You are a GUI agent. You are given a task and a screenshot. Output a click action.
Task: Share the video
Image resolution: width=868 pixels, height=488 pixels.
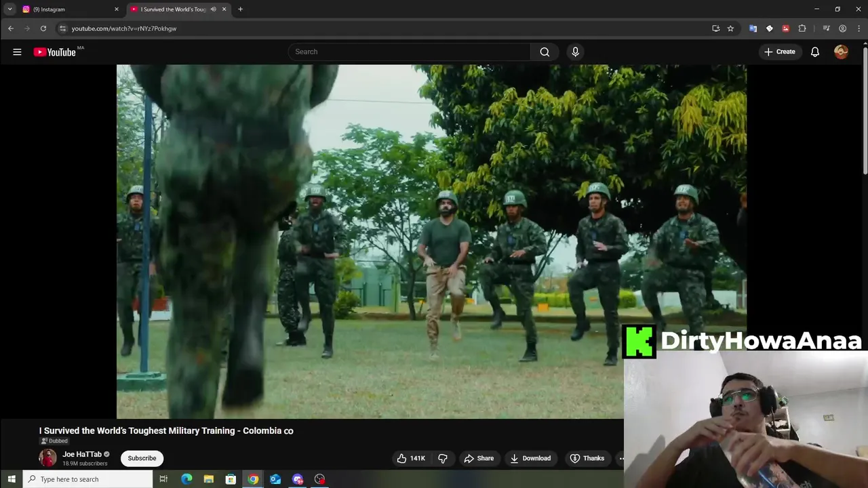click(x=479, y=458)
